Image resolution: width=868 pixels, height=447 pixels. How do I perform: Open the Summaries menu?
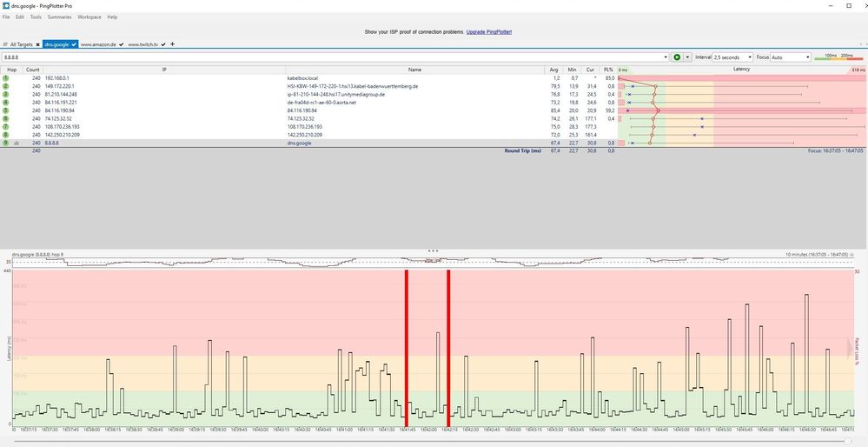click(x=59, y=17)
